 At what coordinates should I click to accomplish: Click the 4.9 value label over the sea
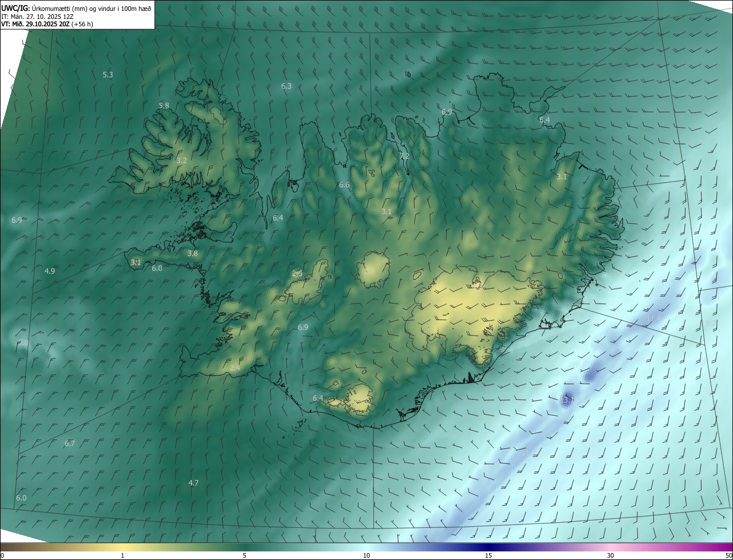tap(50, 271)
